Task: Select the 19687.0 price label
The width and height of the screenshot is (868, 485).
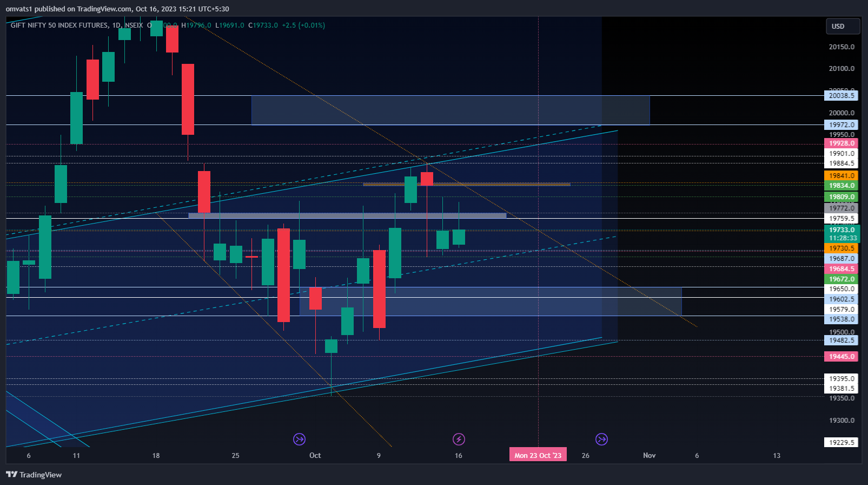Action: coord(842,259)
